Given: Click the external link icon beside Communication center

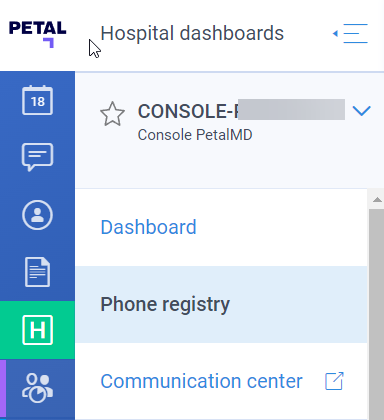Looking at the screenshot, I should tap(334, 381).
